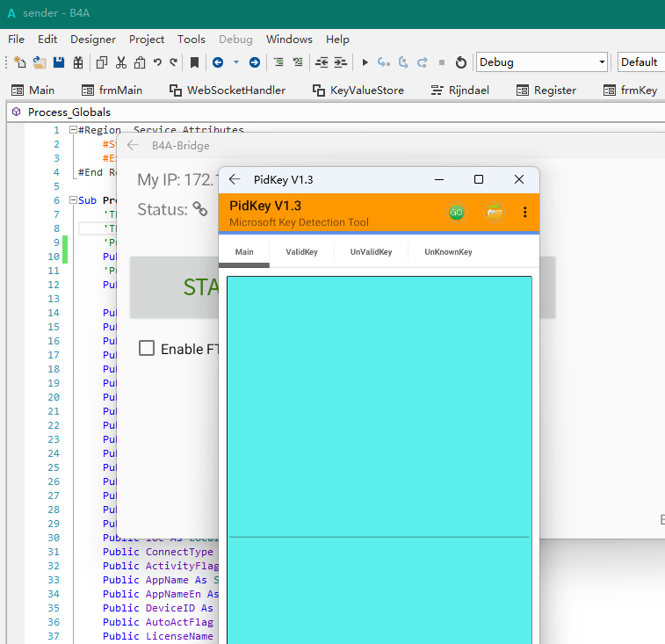
Task: Open the three-dot overflow menu in PidKey
Action: pos(525,213)
